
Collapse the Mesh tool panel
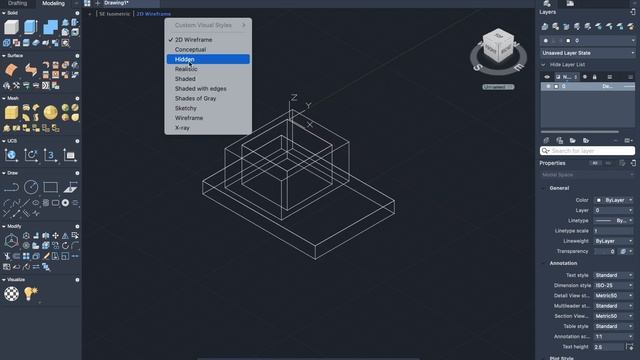[x=4, y=98]
